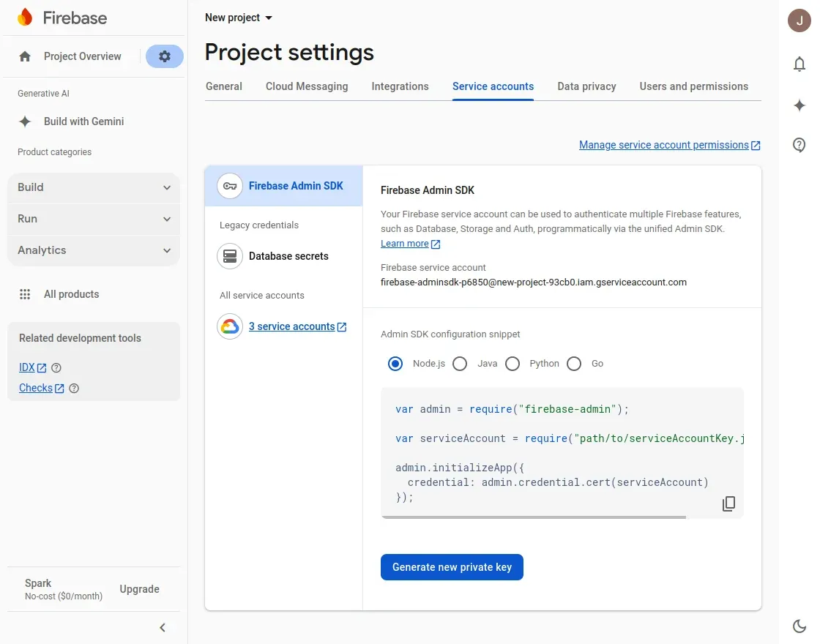The image size is (820, 644).
Task: Open the New project dropdown
Action: pyautogui.click(x=239, y=18)
